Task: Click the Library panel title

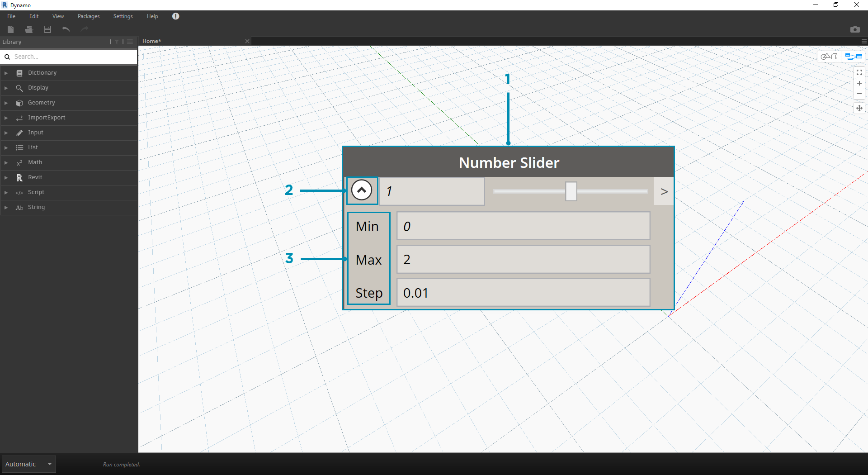Action: point(12,42)
